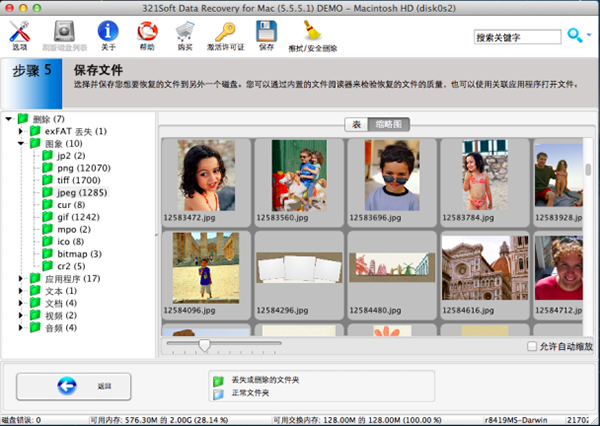Select the png (12070) folder icon
600x426 pixels.
pyautogui.click(x=47, y=168)
